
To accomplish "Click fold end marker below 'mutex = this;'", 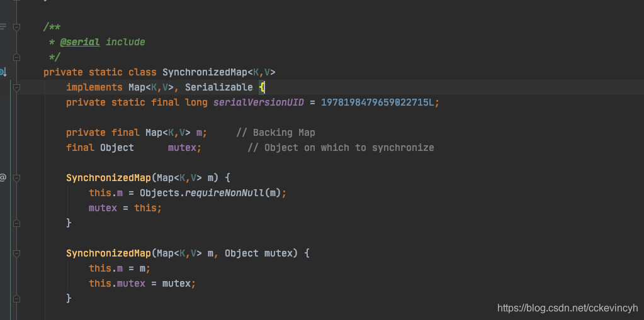I will pos(16,223).
